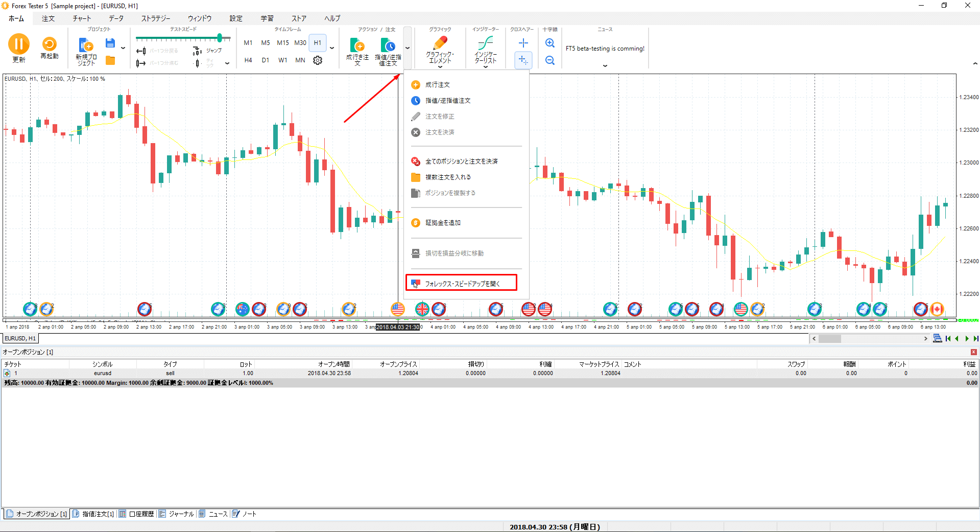
Task: Select the H1 timeframe toggle
Action: tap(318, 43)
